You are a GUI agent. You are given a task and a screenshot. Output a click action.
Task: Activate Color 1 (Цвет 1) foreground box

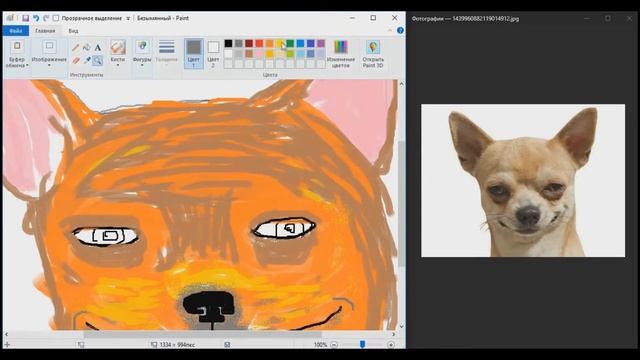(193, 53)
